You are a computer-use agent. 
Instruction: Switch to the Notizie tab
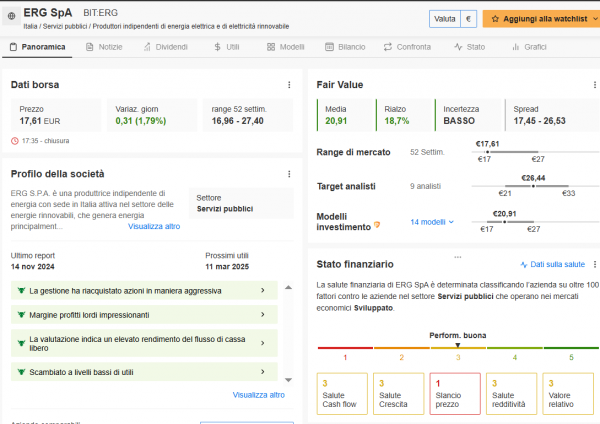pos(104,47)
